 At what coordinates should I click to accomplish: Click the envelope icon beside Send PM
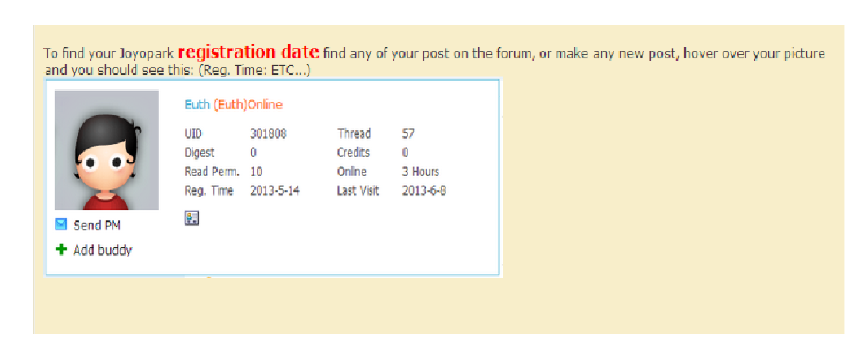(61, 224)
